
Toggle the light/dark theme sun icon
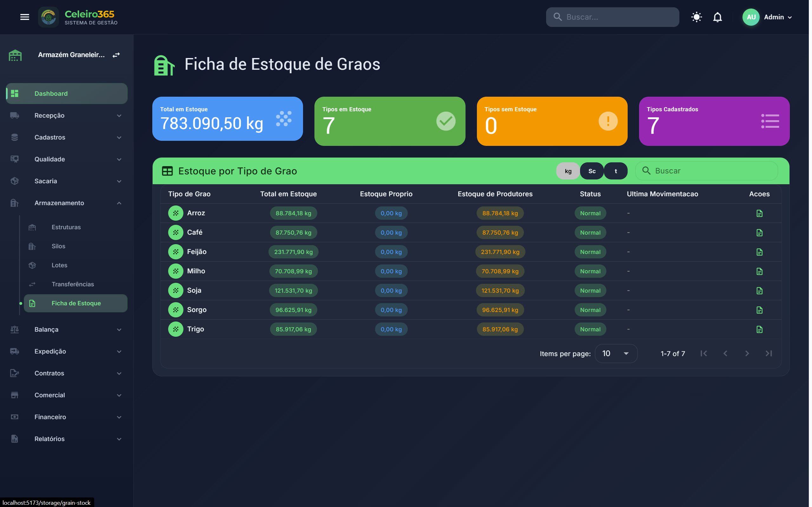pyautogui.click(x=696, y=17)
